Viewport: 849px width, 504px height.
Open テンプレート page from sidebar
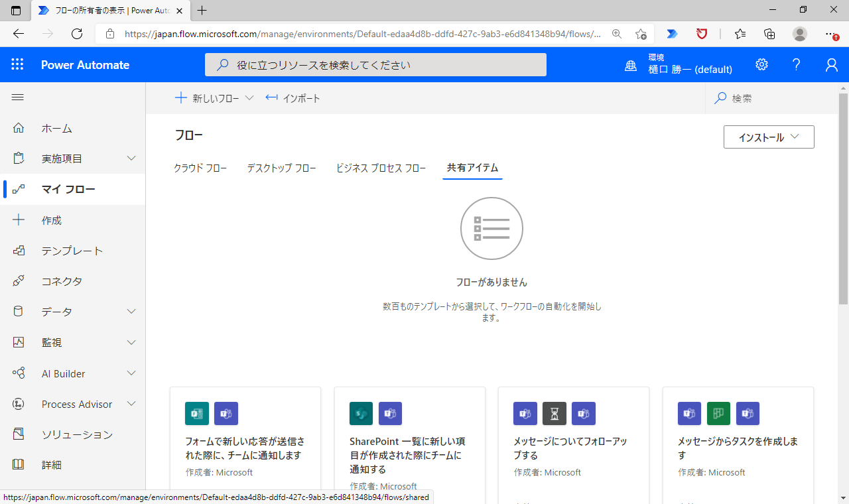tap(72, 251)
